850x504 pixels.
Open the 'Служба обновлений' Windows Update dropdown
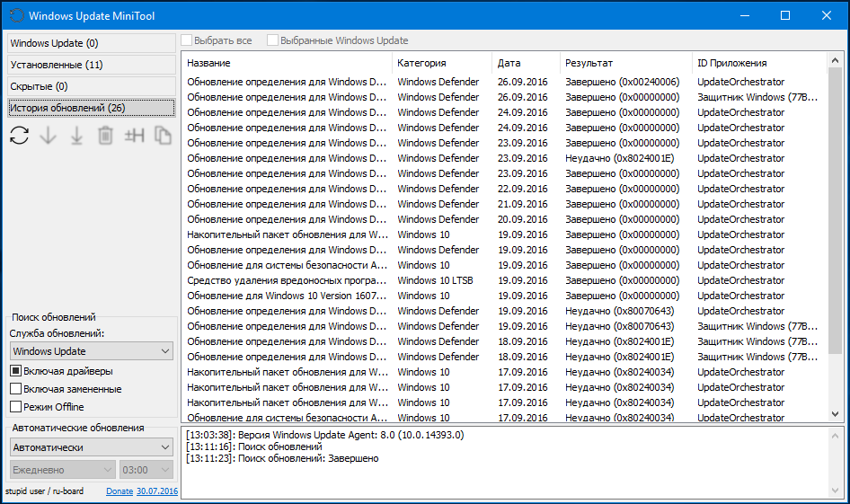(92, 351)
